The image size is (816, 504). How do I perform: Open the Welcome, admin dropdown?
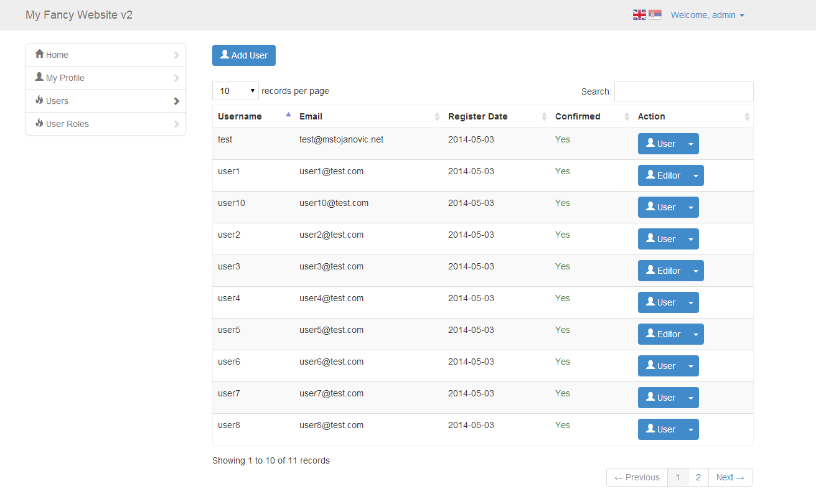pos(707,15)
